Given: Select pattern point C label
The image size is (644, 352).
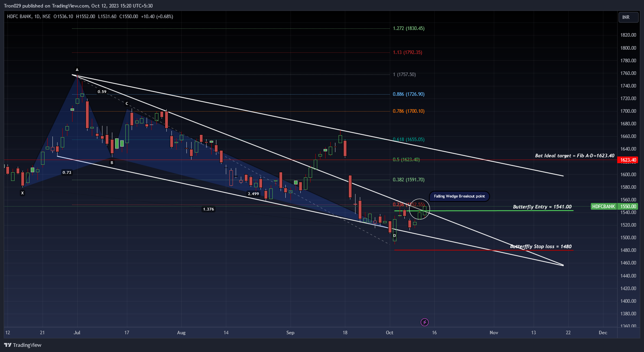Looking at the screenshot, I should (127, 104).
